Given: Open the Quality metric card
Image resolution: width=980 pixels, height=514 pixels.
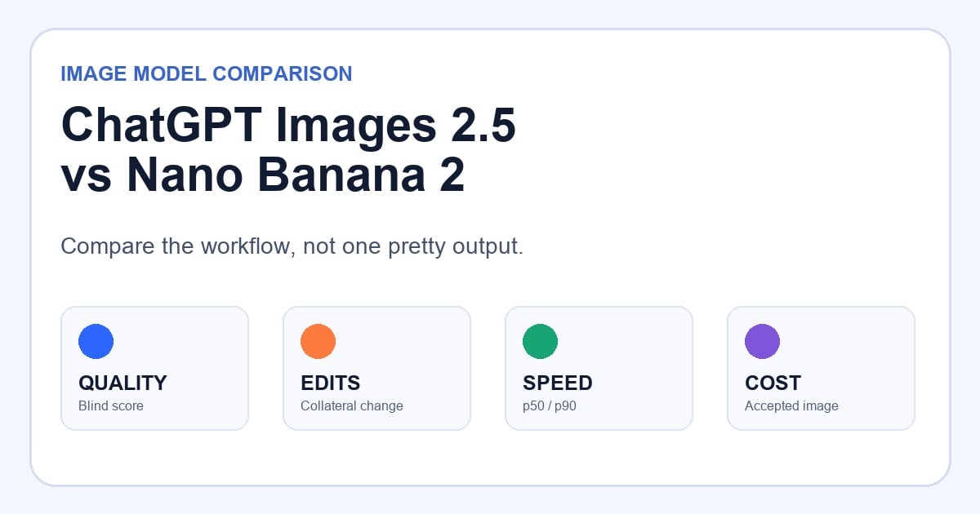Looking at the screenshot, I should pyautogui.click(x=154, y=368).
